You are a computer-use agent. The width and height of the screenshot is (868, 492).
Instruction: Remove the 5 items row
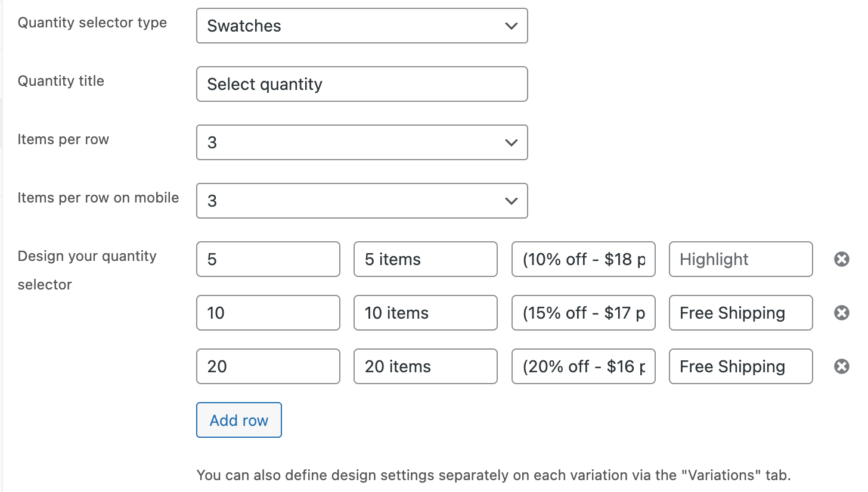tap(841, 259)
